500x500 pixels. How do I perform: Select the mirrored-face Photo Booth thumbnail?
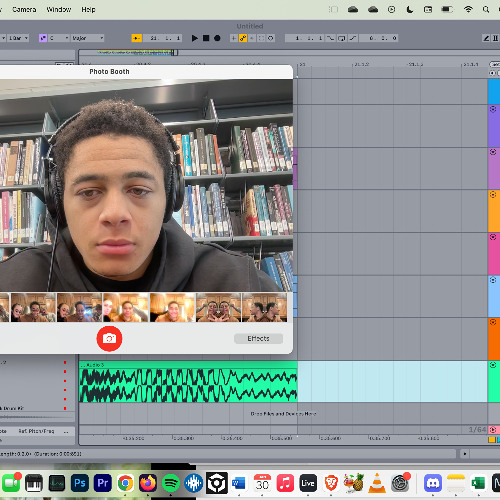(219, 307)
